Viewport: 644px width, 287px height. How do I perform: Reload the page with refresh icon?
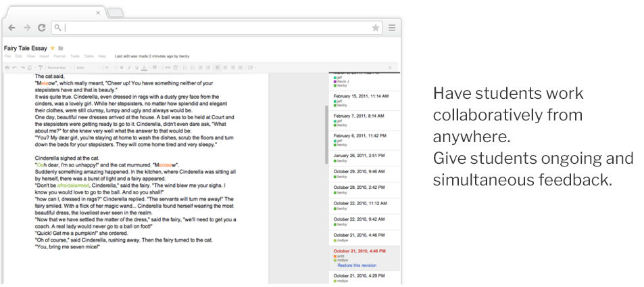41,28
